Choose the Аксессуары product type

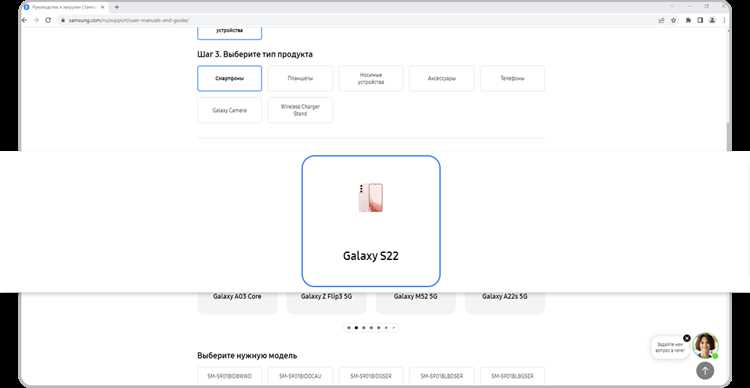[441, 78]
